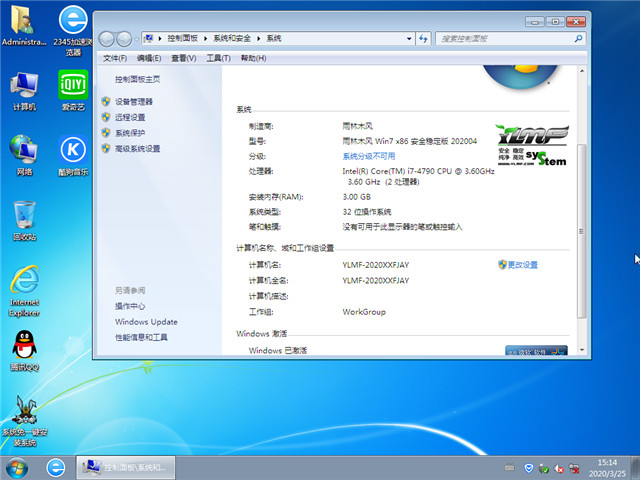Go forward with the navigation forward arrow
This screenshot has width=640, height=480.
[124, 39]
